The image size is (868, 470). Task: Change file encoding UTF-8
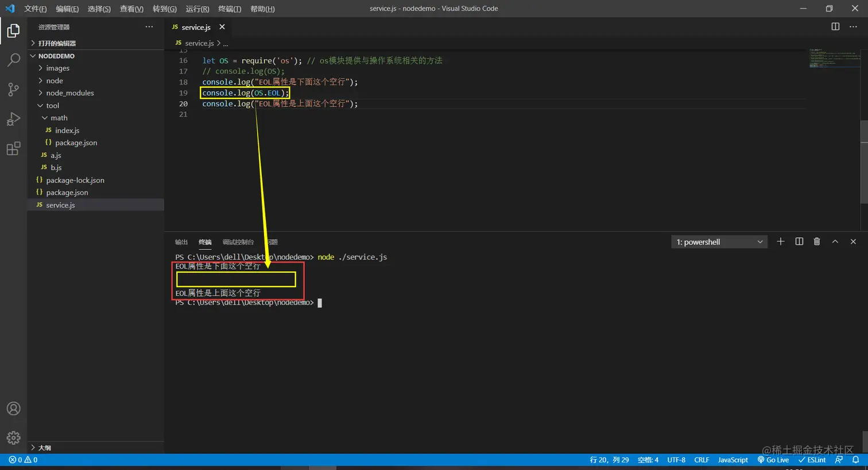point(676,460)
